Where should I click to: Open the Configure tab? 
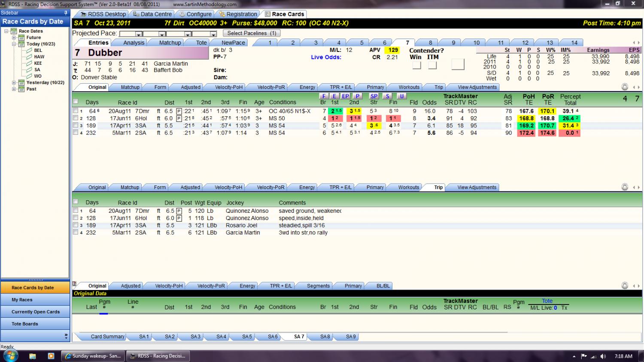195,14
